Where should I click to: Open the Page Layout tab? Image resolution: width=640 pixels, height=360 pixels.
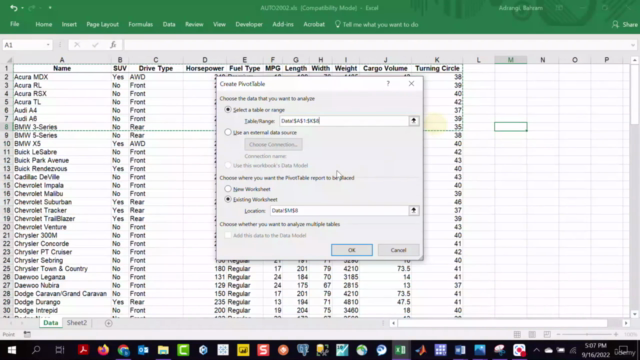pyautogui.click(x=102, y=24)
